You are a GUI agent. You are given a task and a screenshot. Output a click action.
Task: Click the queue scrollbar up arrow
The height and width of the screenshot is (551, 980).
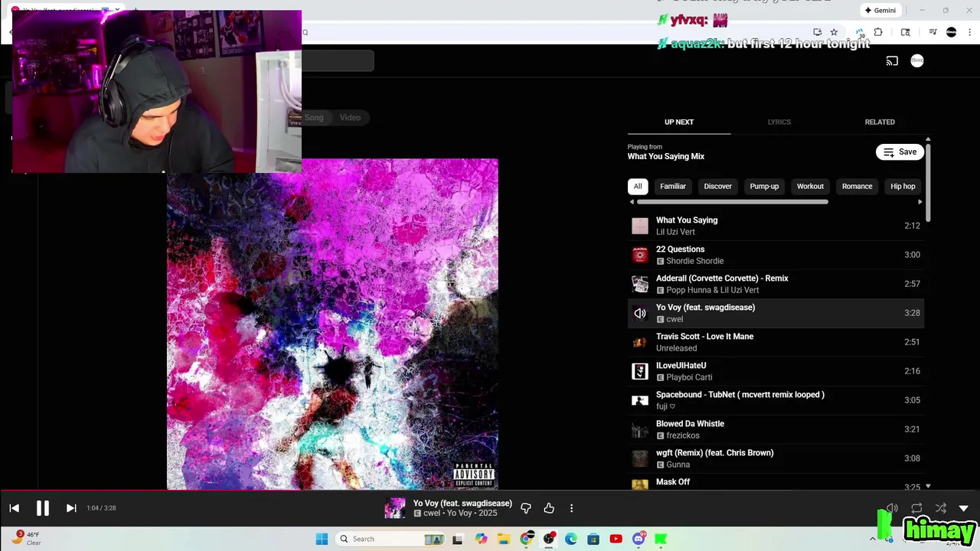point(928,140)
